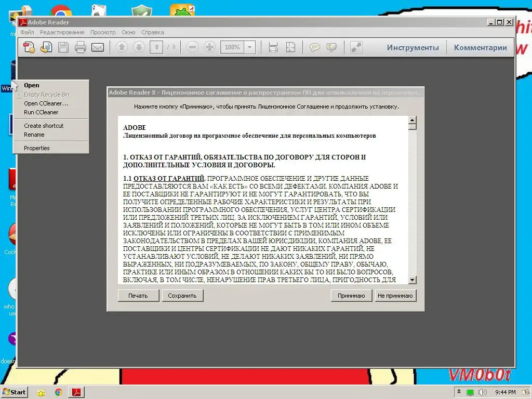
Task: Click the ОТКАЗ ОТ ГАРАНТИЙ underlined heading
Action: [169, 179]
